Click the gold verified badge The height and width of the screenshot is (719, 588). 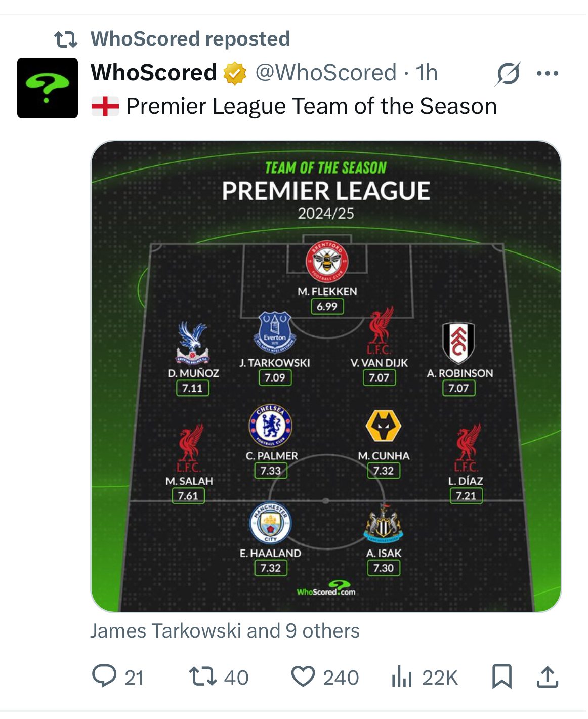(x=235, y=73)
